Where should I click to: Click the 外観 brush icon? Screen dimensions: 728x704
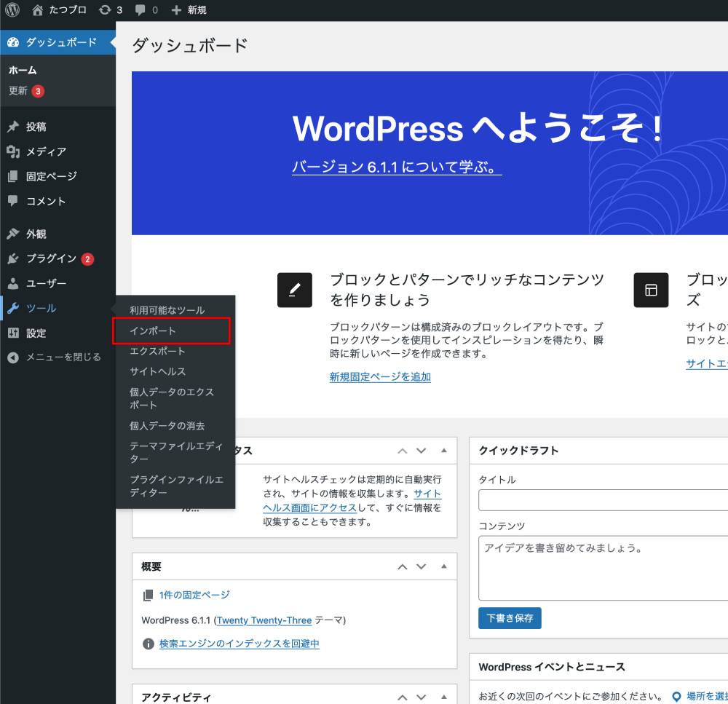(x=13, y=234)
